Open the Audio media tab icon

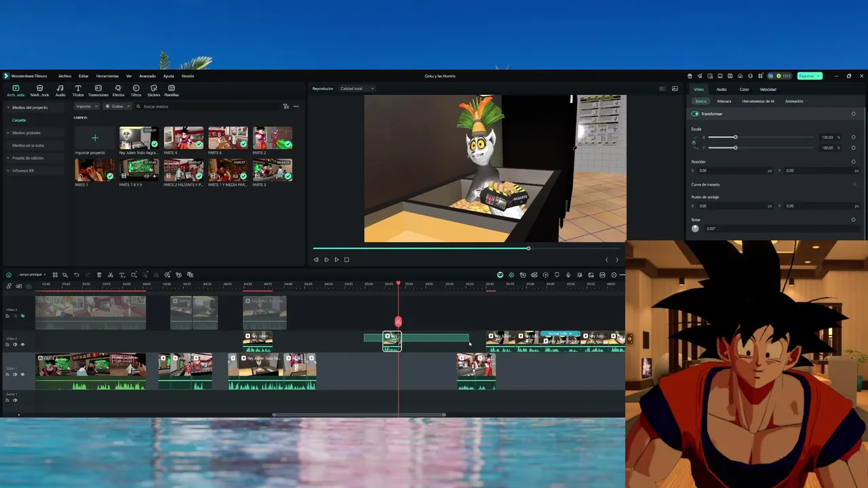[60, 90]
